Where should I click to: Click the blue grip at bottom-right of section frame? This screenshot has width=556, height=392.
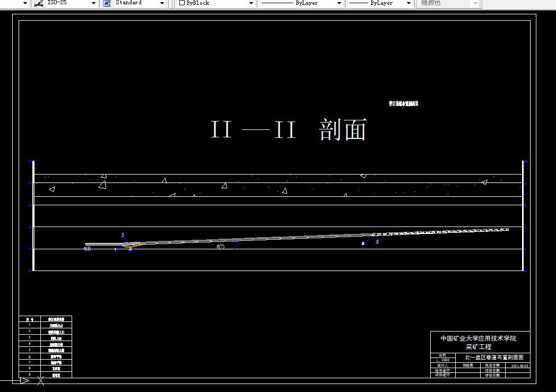(x=525, y=271)
